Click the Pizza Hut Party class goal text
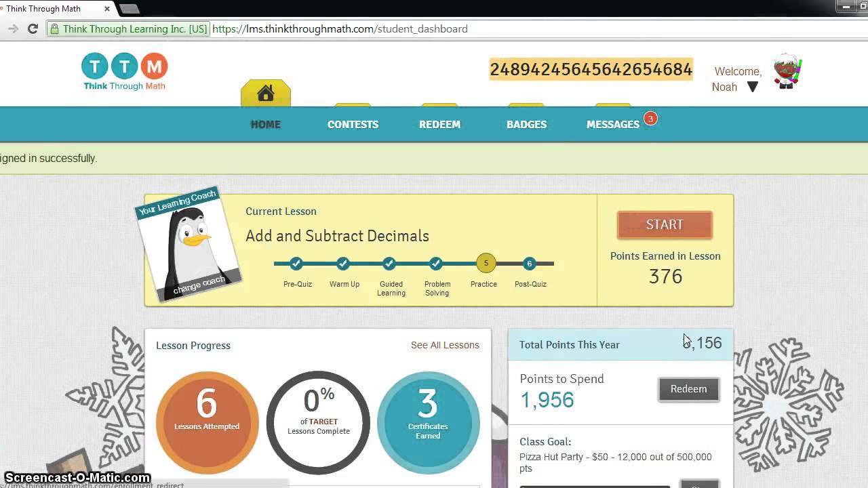Image resolution: width=868 pixels, height=488 pixels. coord(616,463)
